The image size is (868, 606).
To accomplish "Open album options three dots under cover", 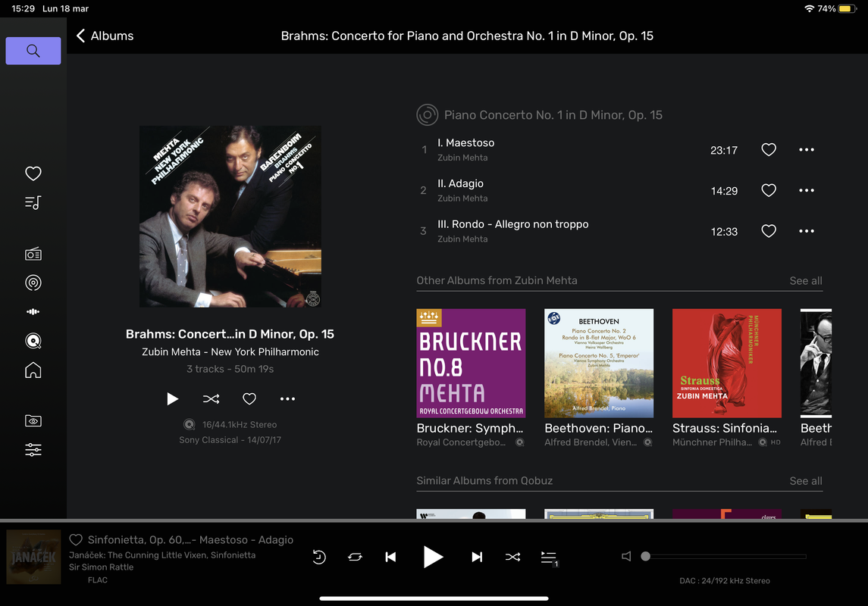I will (x=287, y=398).
